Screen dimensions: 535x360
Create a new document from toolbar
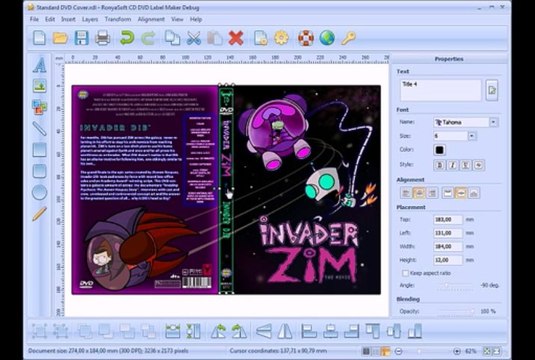click(40, 38)
